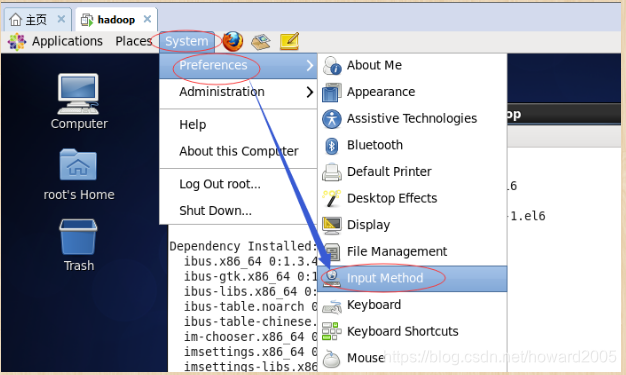Click the Default Printer icon
The height and width of the screenshot is (375, 626).
[332, 172]
